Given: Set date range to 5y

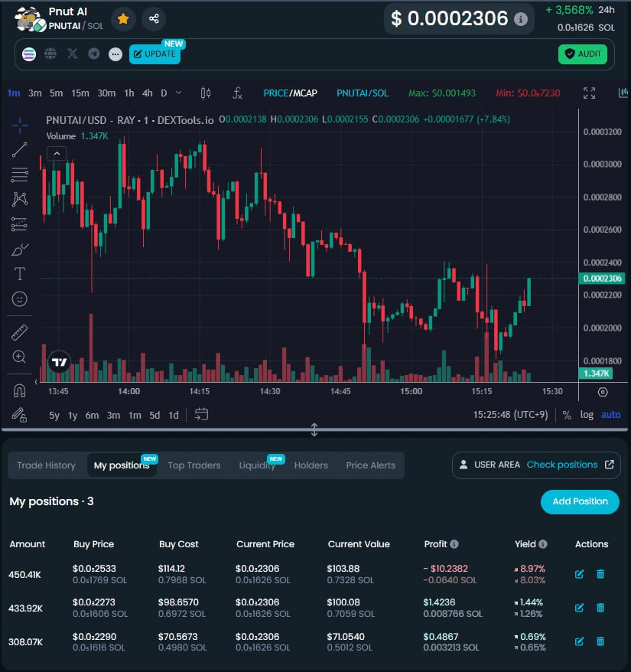Looking at the screenshot, I should coord(54,416).
